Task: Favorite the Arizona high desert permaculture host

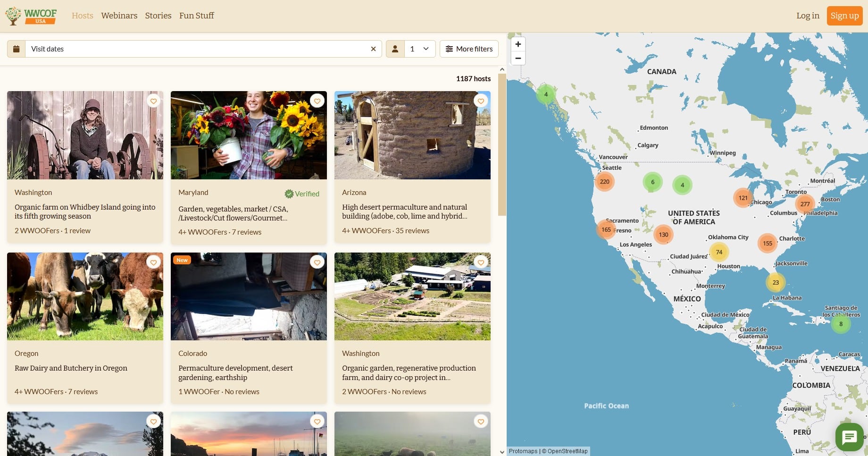Action: pos(481,101)
